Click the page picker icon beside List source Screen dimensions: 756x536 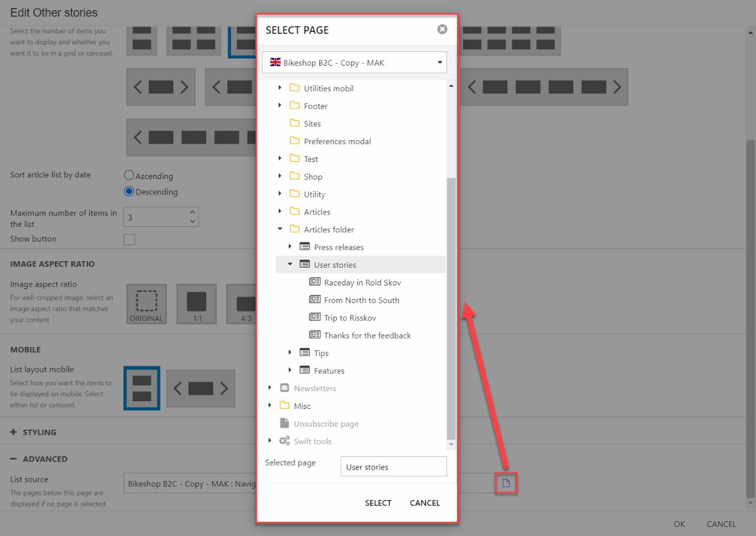506,483
